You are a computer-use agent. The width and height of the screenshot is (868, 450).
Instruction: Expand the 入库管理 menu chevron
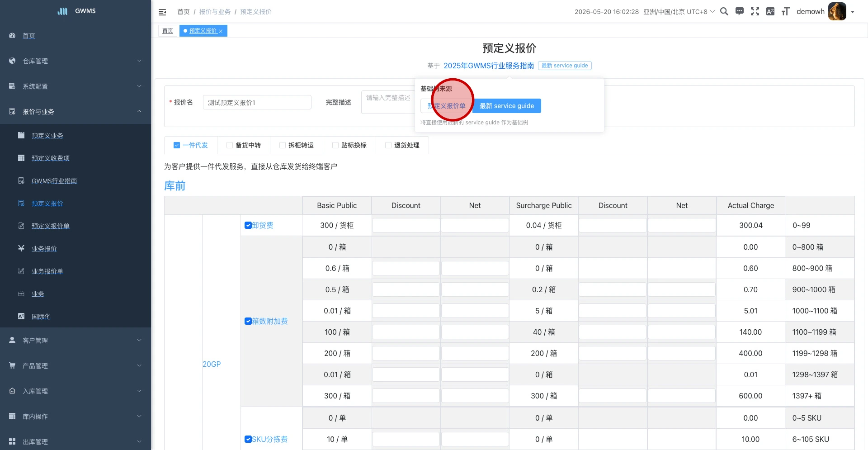[x=139, y=391]
